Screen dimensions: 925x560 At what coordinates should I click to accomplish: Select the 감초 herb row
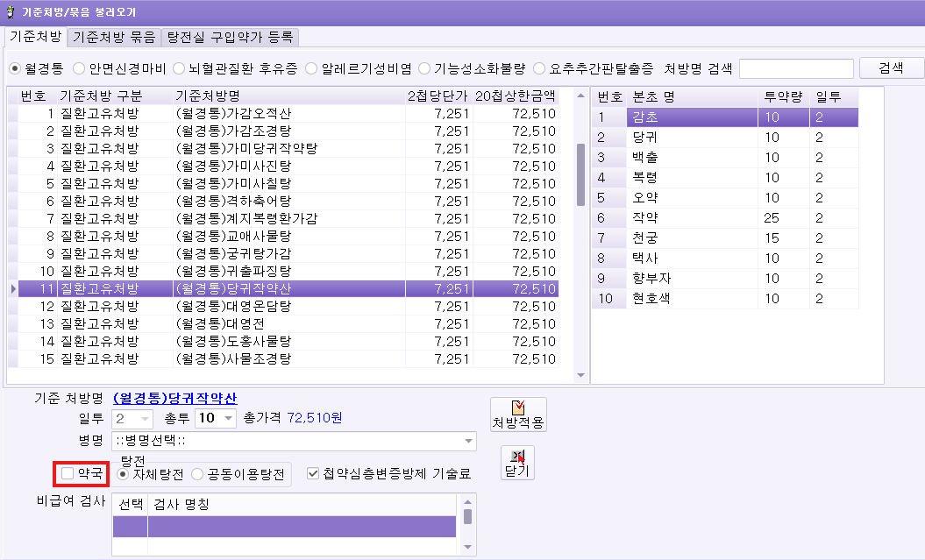[725, 117]
